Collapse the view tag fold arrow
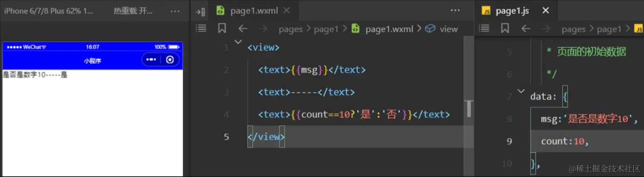 pyautogui.click(x=238, y=42)
